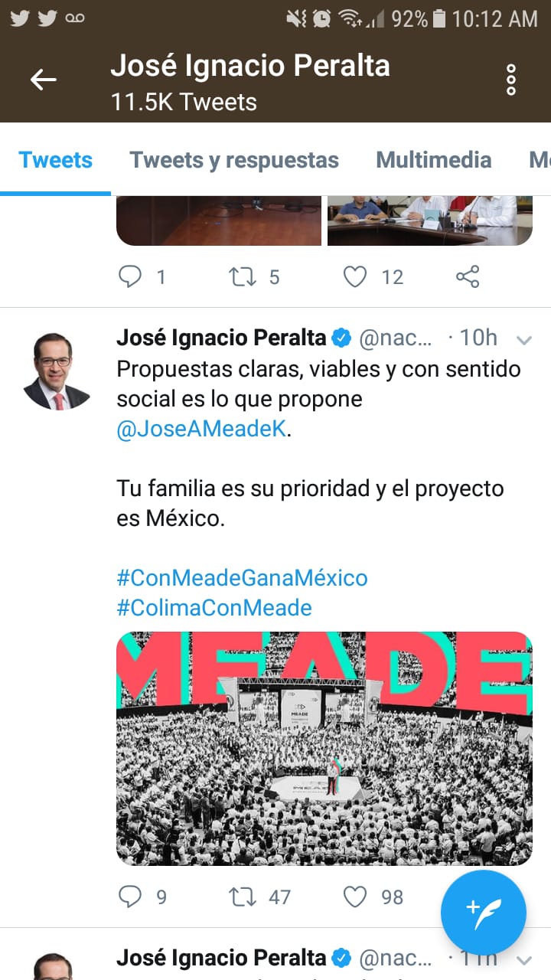Retweet the post with 5 retweets
Screen dimensions: 551x980
pyautogui.click(x=243, y=276)
